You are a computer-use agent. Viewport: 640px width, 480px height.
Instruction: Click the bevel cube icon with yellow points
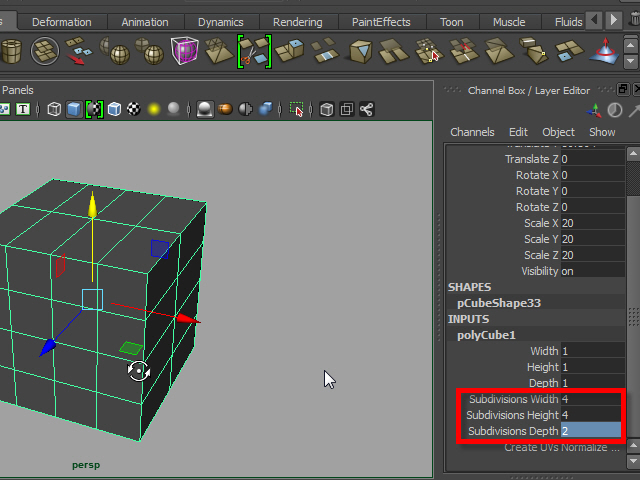(x=533, y=51)
